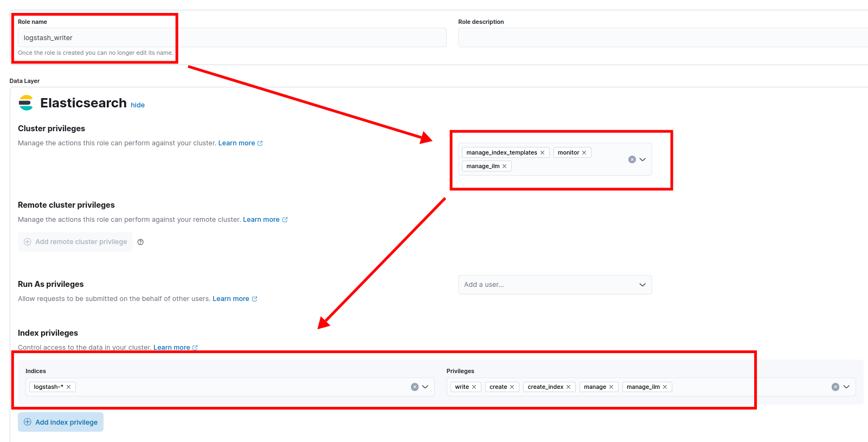Hide the Elasticsearch section

[138, 105]
